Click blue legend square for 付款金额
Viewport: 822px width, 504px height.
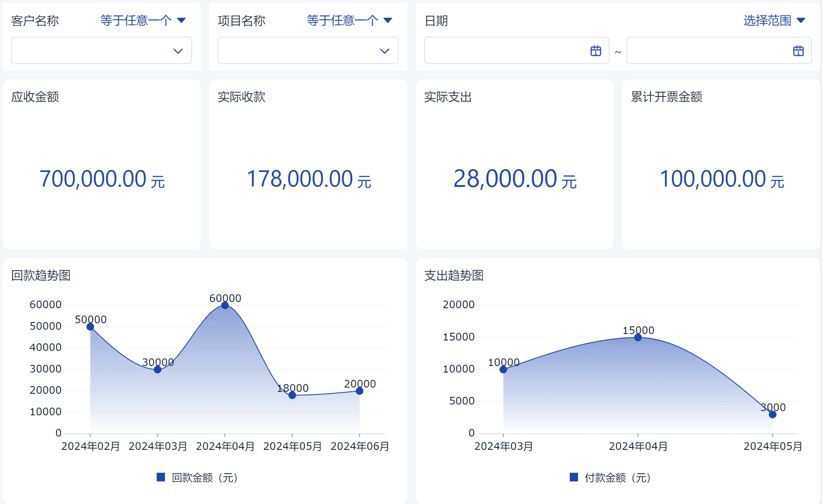(x=574, y=477)
